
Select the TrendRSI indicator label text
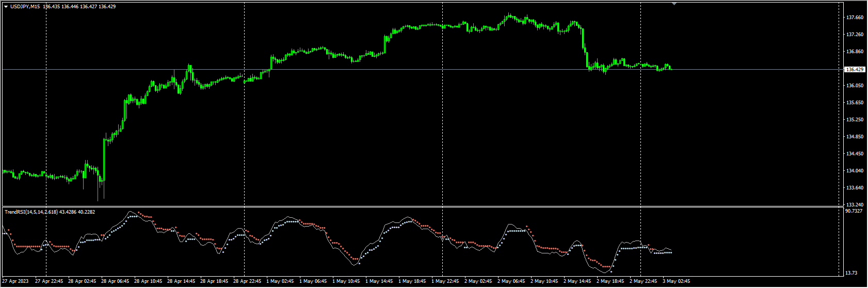pyautogui.click(x=50, y=212)
